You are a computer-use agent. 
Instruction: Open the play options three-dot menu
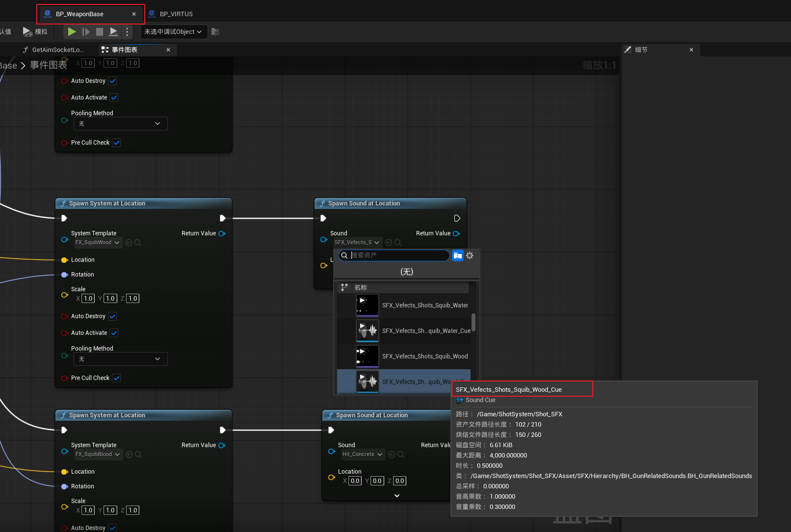pyautogui.click(x=127, y=32)
